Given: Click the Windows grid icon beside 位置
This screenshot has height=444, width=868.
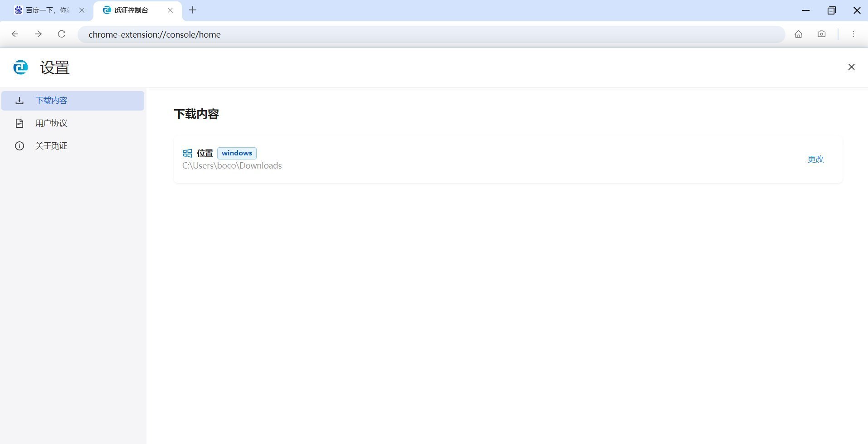Looking at the screenshot, I should click(x=187, y=153).
